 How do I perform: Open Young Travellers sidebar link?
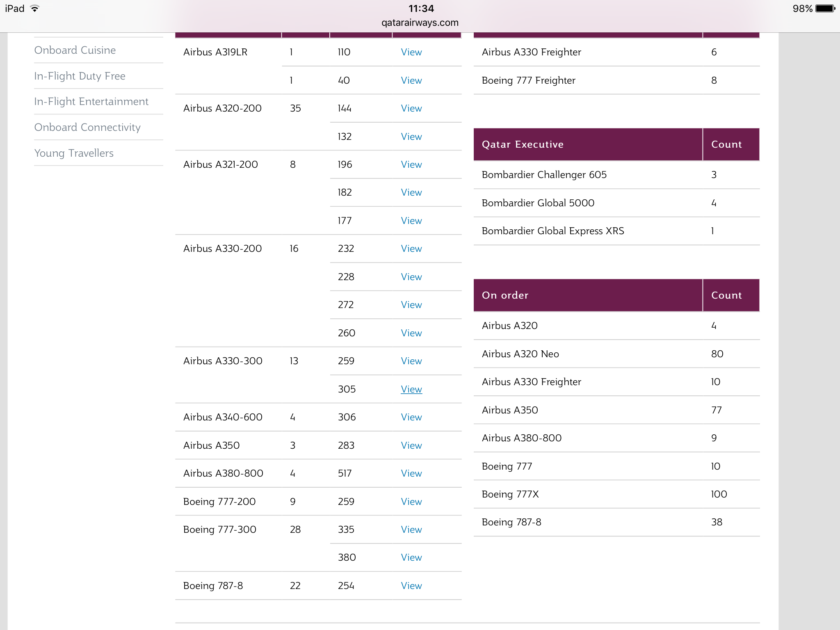tap(74, 153)
